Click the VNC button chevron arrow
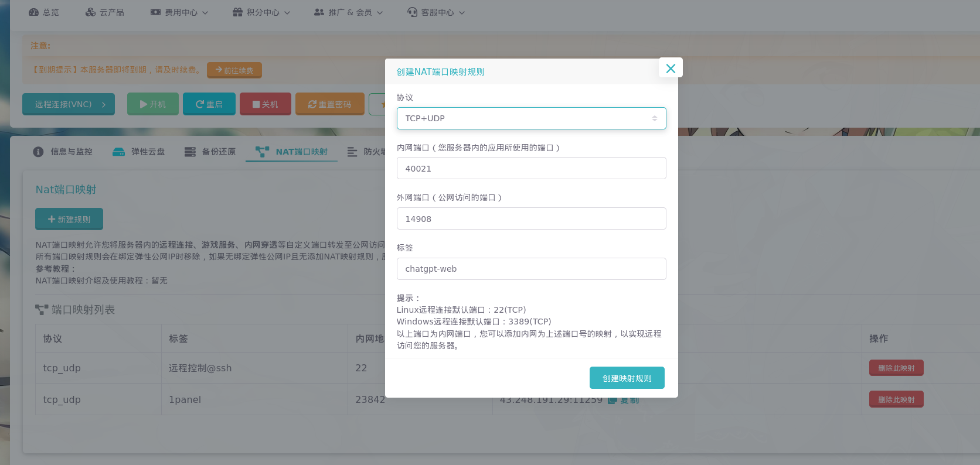The width and height of the screenshot is (980, 465). pyautogui.click(x=104, y=104)
